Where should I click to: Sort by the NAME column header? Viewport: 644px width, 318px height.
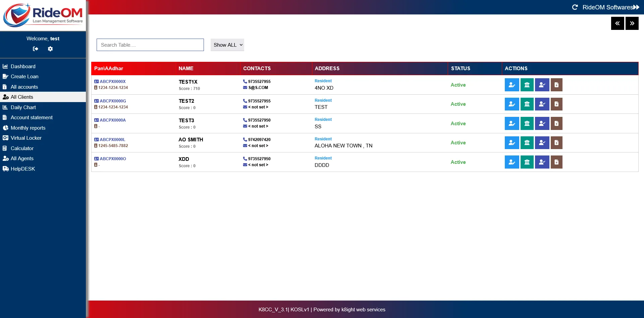pos(186,68)
